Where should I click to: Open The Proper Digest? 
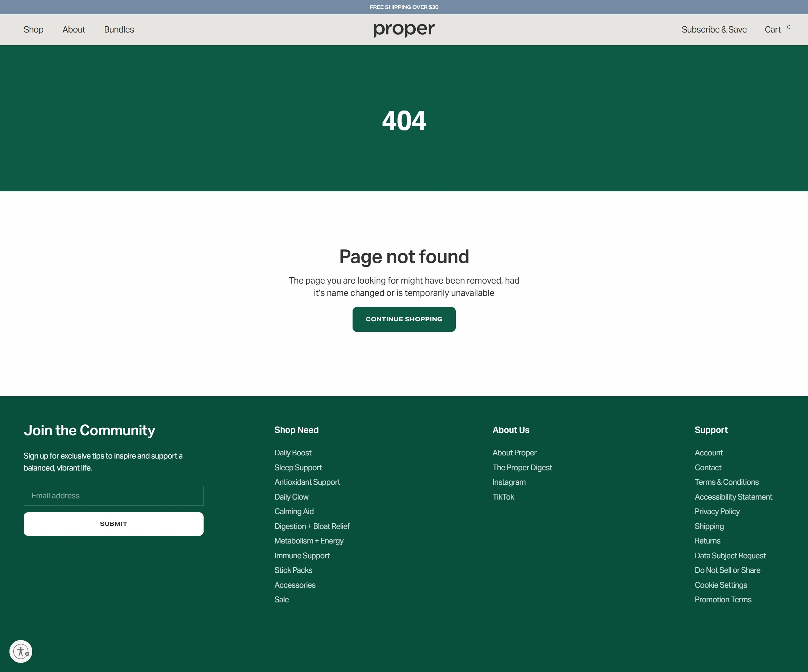(522, 467)
